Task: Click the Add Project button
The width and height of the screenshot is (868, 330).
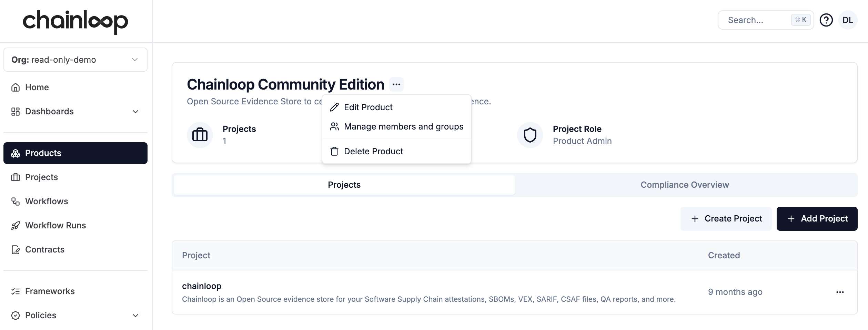Action: click(x=817, y=218)
